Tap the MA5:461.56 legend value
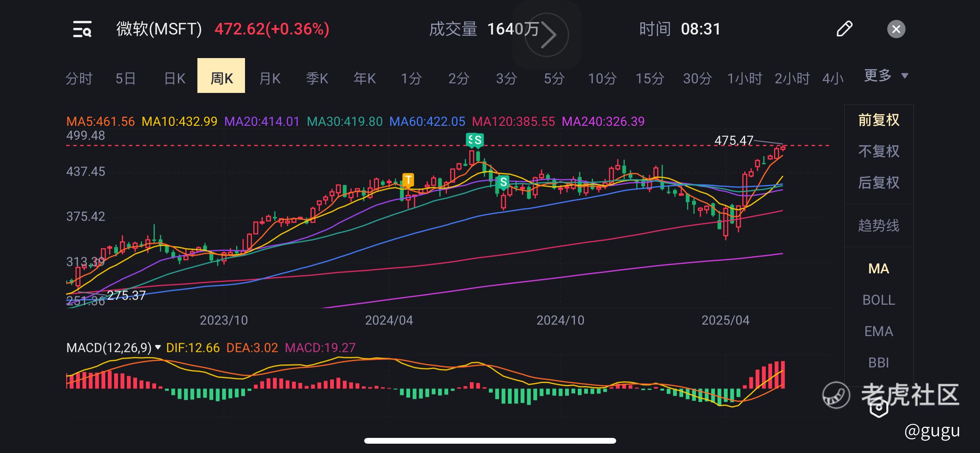This screenshot has height=453, width=980. (x=101, y=122)
